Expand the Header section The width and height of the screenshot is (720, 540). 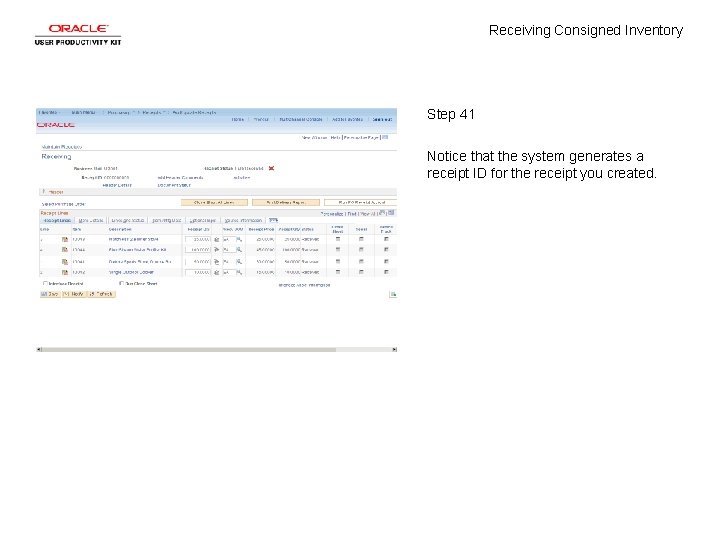[x=44, y=191]
